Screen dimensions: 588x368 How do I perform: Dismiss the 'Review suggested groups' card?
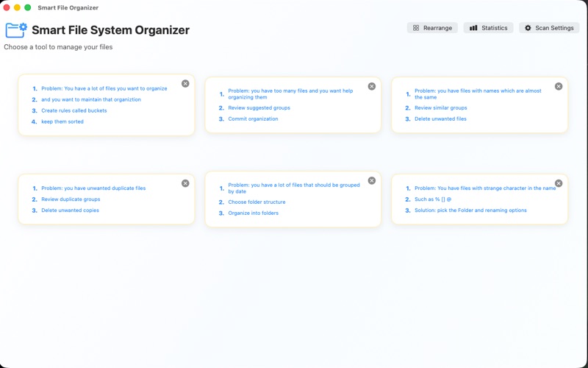pyautogui.click(x=372, y=86)
